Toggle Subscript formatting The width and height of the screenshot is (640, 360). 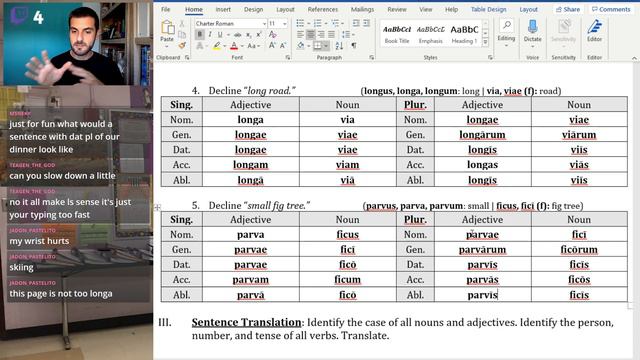pyautogui.click(x=248, y=35)
